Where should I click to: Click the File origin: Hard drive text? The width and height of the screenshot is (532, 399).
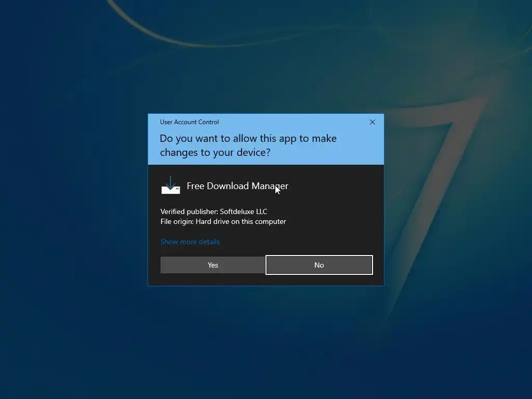pyautogui.click(x=223, y=221)
